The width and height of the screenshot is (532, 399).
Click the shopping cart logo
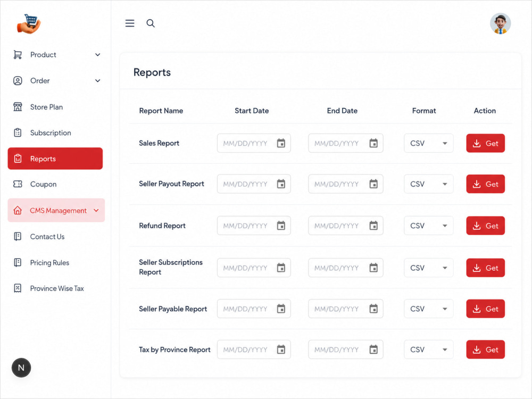pos(29,24)
